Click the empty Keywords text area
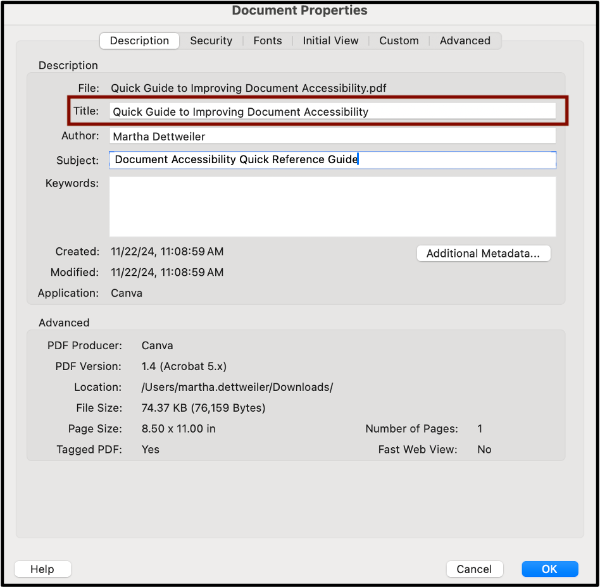 333,206
